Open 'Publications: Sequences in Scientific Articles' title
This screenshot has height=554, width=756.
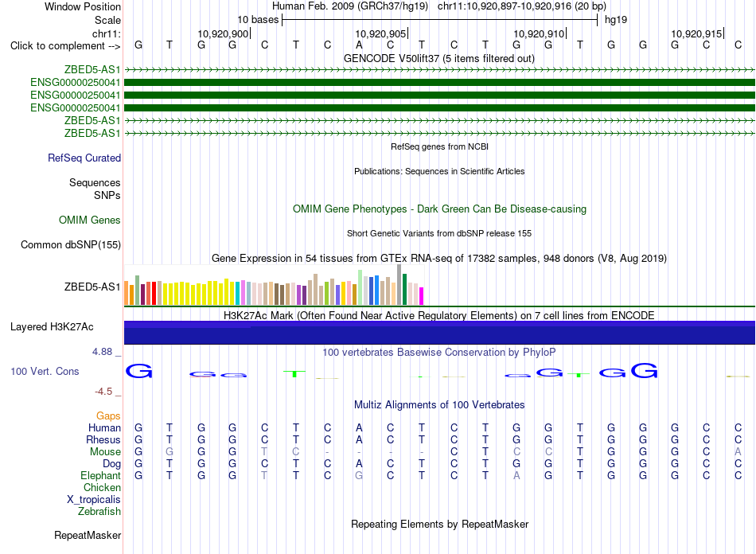[x=439, y=171]
